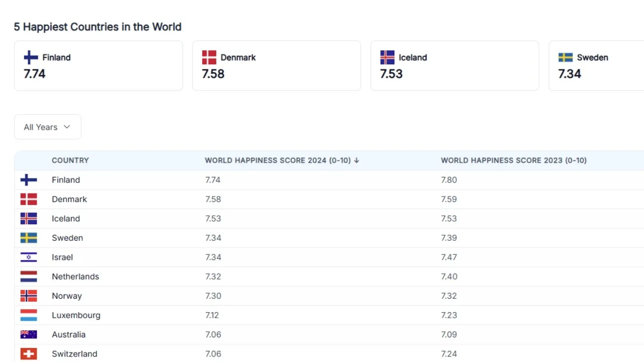Click the Luxembourg flag icon in the table

point(29,315)
